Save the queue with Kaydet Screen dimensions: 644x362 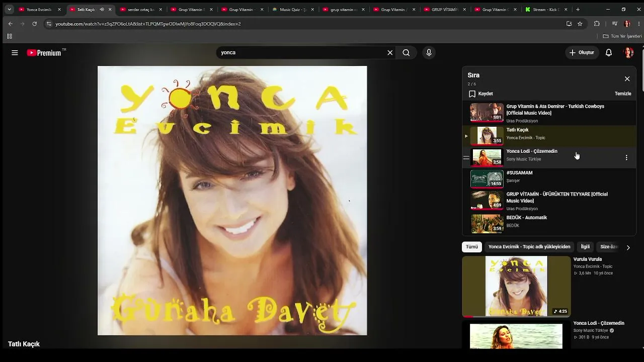[x=480, y=94]
